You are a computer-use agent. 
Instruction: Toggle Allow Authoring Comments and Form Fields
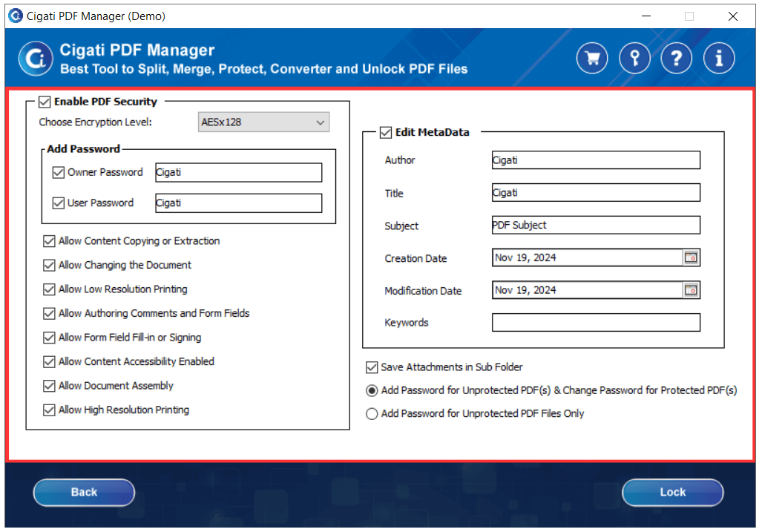[x=49, y=313]
